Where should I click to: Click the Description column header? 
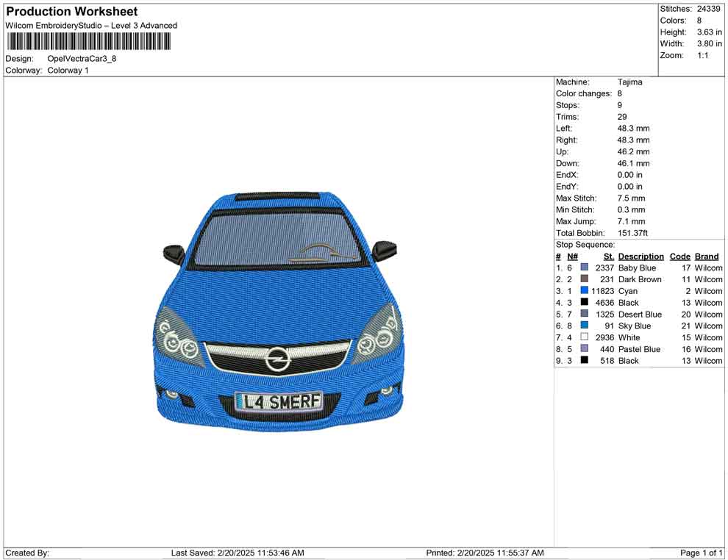[640, 256]
